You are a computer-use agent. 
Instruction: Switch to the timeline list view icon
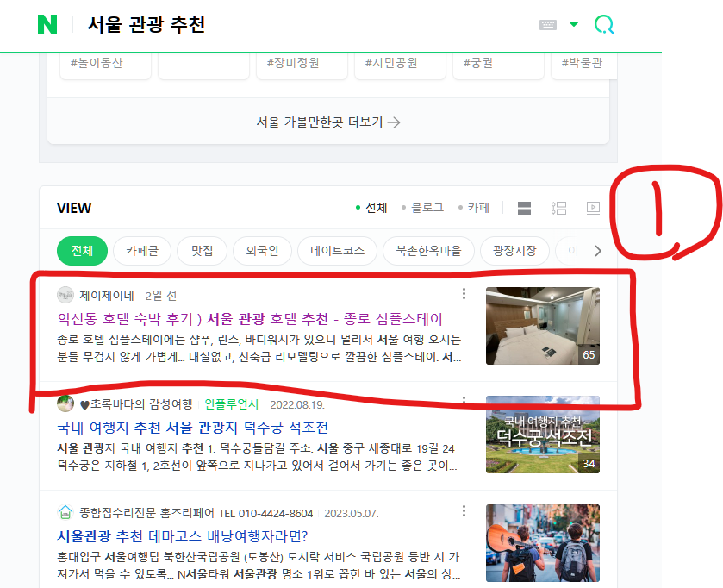[559, 208]
